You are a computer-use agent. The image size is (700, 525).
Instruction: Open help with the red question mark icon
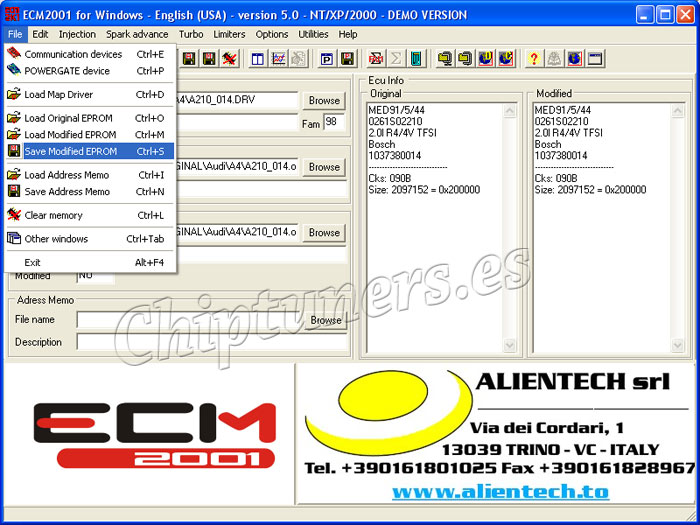pyautogui.click(x=534, y=58)
